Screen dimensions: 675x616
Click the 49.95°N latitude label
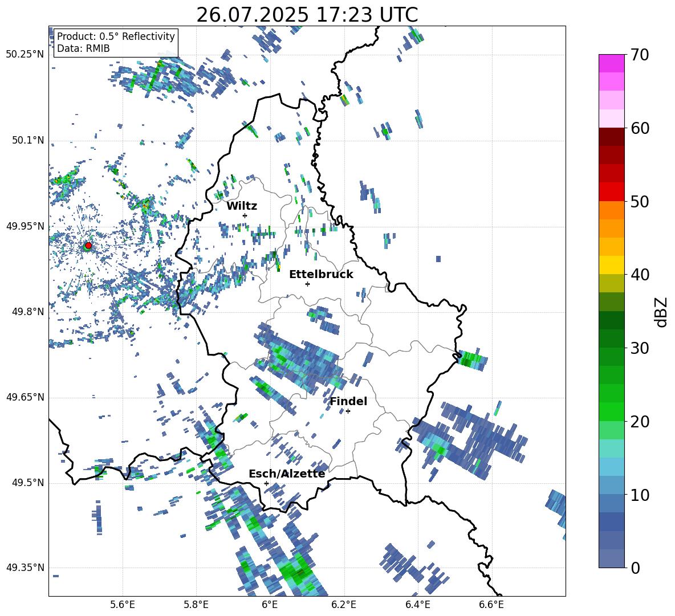click(25, 226)
